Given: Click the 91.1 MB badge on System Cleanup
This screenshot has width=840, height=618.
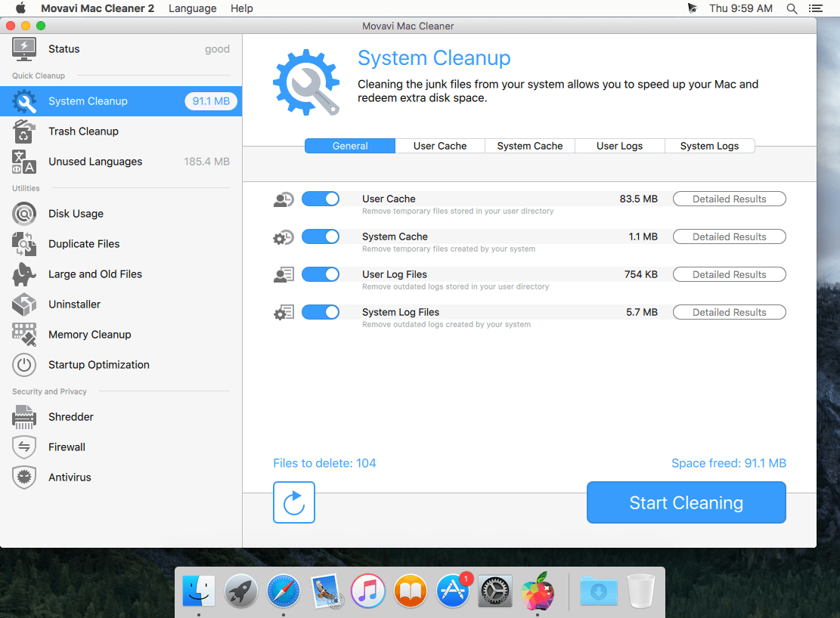Looking at the screenshot, I should click(x=211, y=101).
